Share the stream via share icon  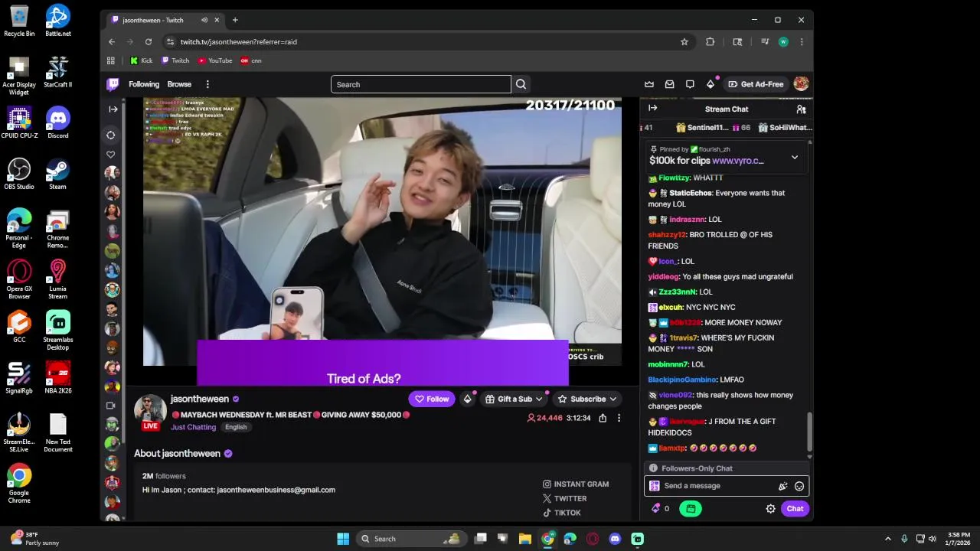tap(603, 418)
